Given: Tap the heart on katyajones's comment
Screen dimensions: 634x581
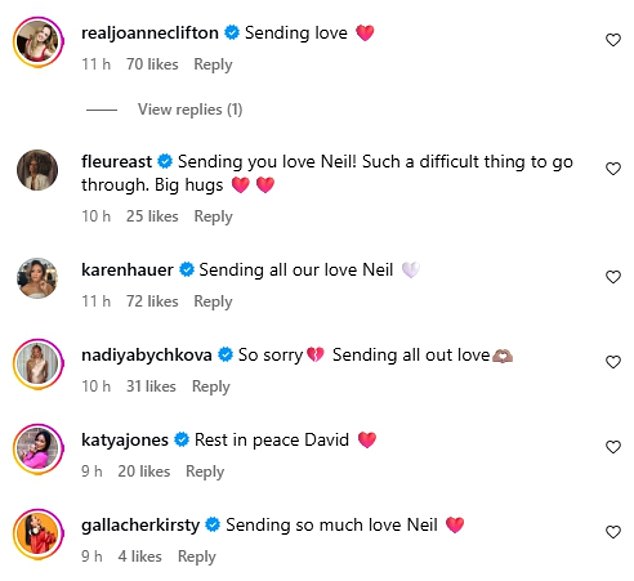Looking at the screenshot, I should point(613,447).
